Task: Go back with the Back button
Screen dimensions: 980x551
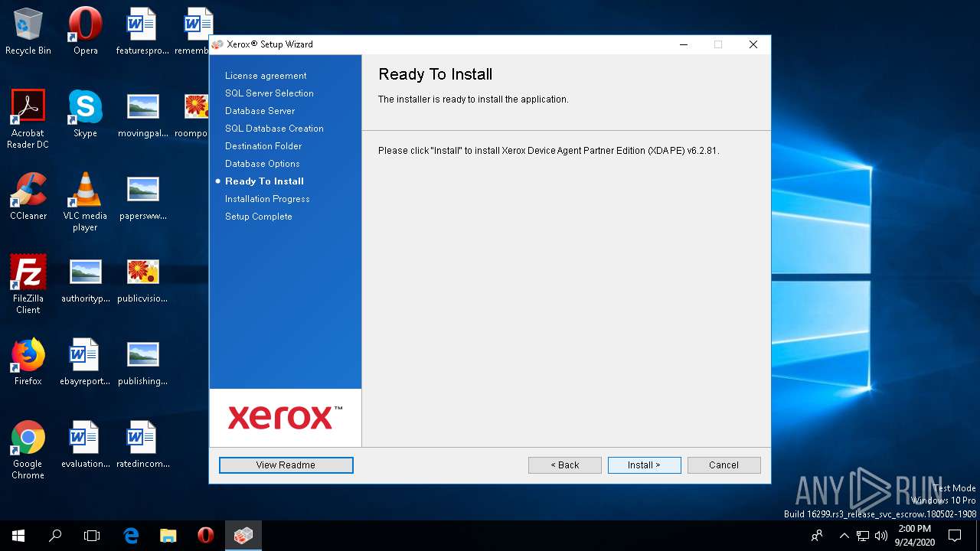Action: tap(564, 465)
